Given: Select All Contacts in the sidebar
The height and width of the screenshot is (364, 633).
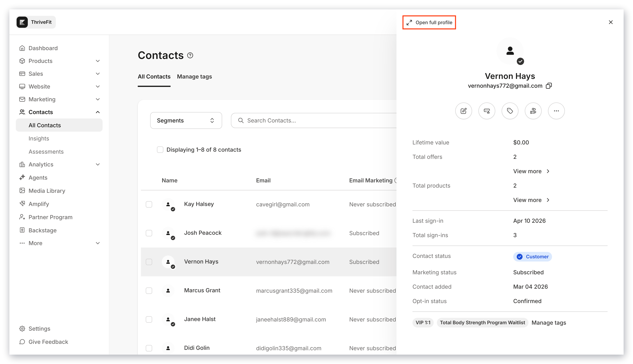Looking at the screenshot, I should click(x=59, y=125).
